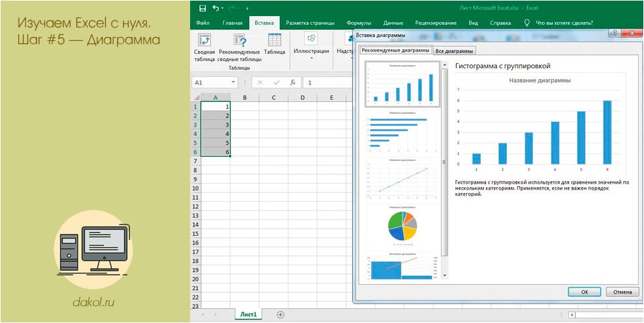Switch to the Формулы tab
Screen dimensions: 644x323
click(x=359, y=23)
